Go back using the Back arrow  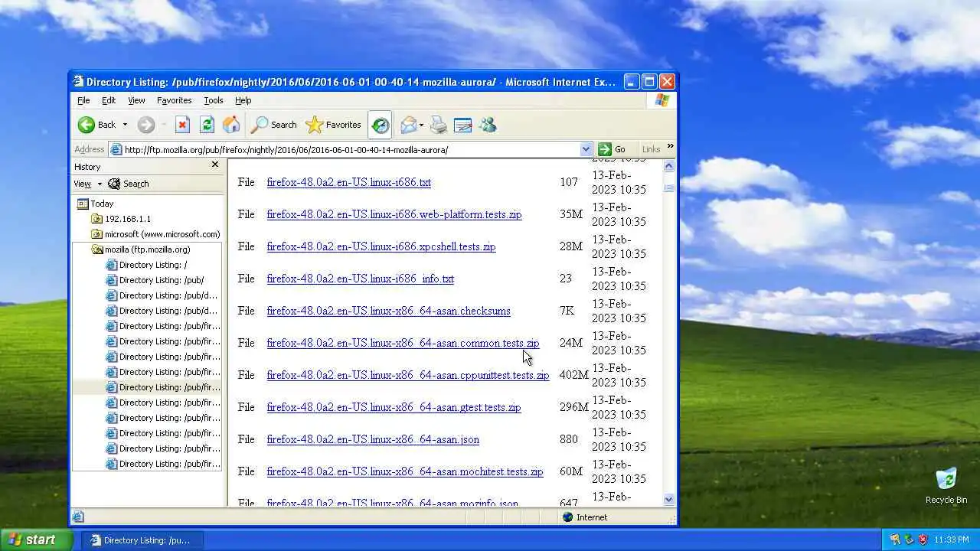pyautogui.click(x=96, y=125)
